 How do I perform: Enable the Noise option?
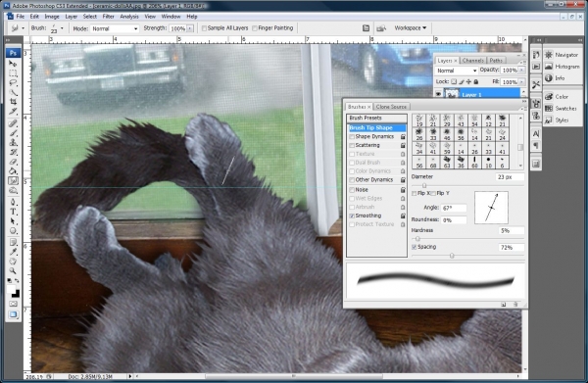352,190
